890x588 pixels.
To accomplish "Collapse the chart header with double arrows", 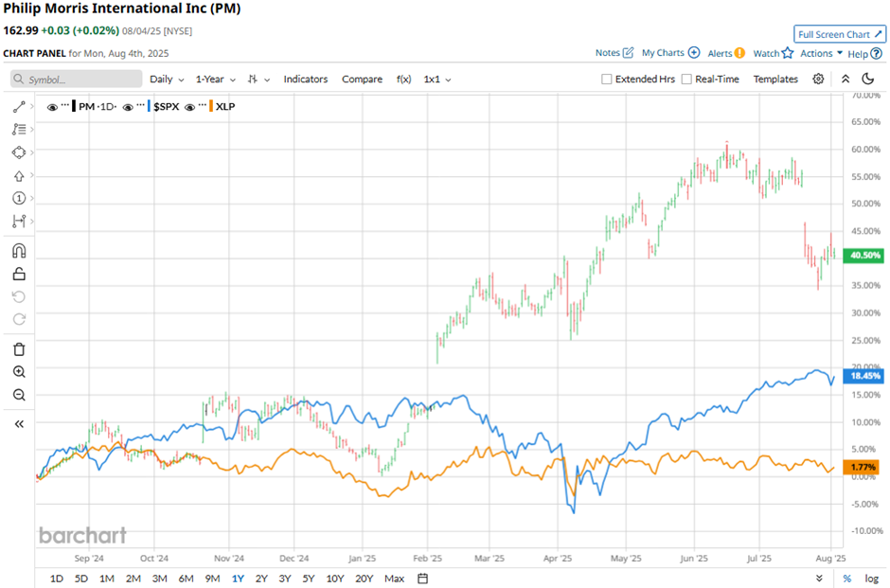I will tap(845, 79).
